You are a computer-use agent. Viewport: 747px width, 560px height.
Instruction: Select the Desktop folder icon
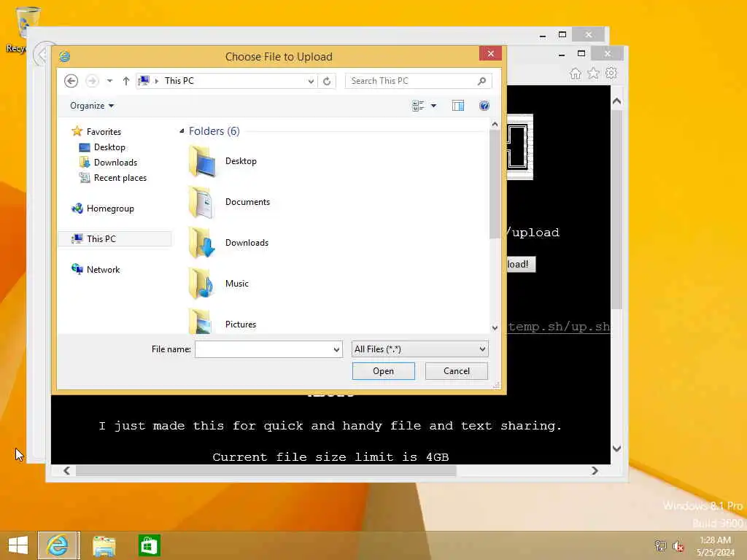pos(201,161)
